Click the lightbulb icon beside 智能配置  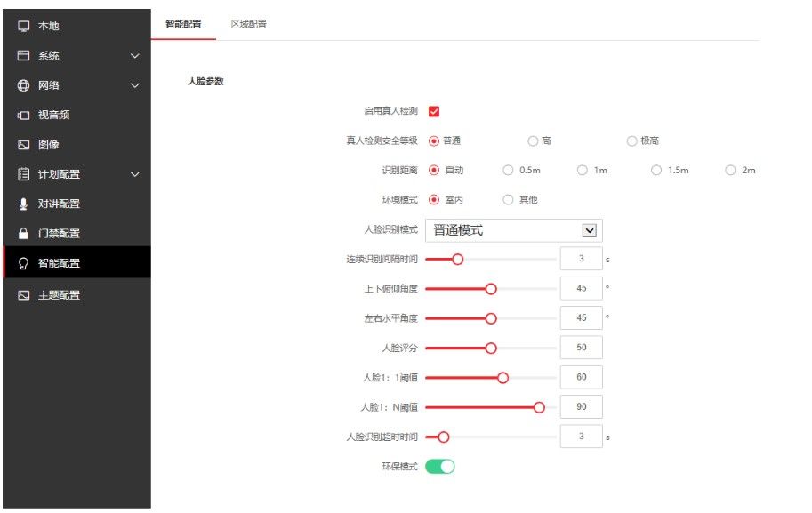23,263
